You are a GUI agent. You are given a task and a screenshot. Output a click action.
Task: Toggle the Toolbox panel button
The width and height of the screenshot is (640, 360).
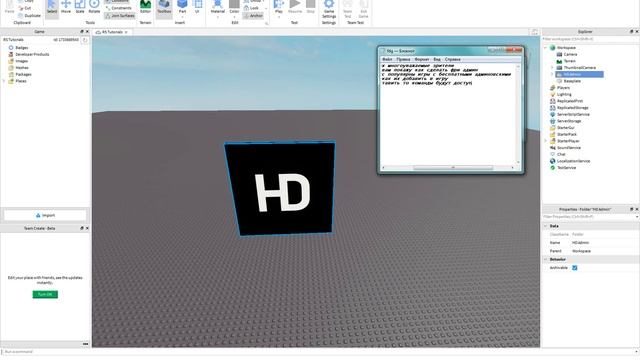[164, 8]
